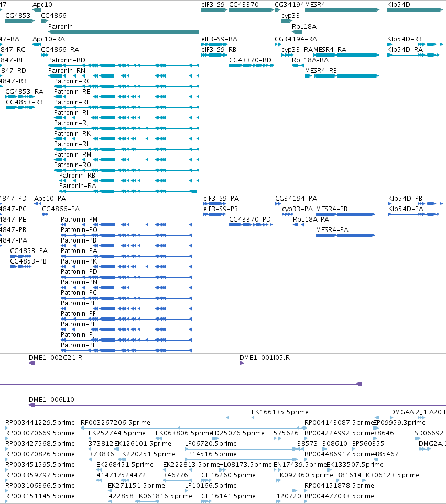Click EST label RP003151145.5prime

pyautogui.click(x=40, y=496)
